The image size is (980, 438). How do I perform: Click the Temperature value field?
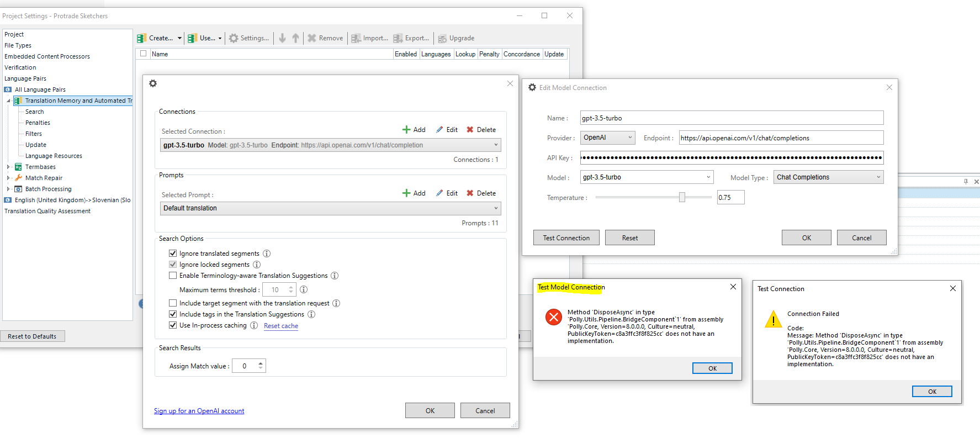[730, 197]
